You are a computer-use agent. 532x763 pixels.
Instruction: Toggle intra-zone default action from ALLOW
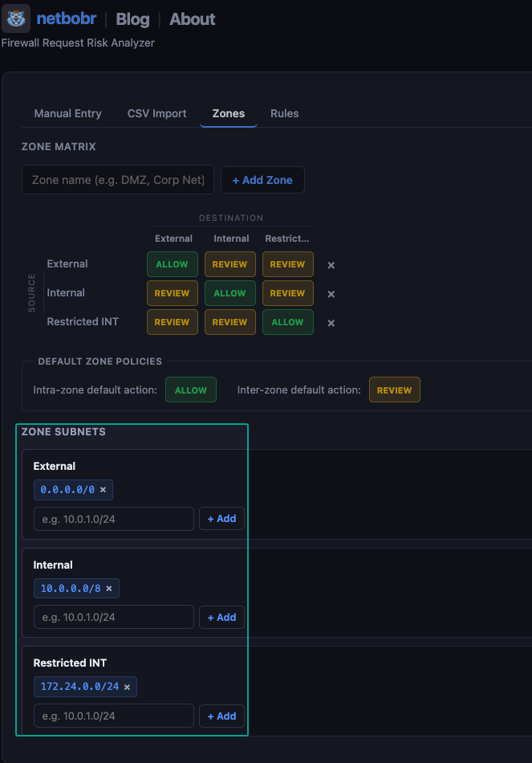click(x=190, y=390)
